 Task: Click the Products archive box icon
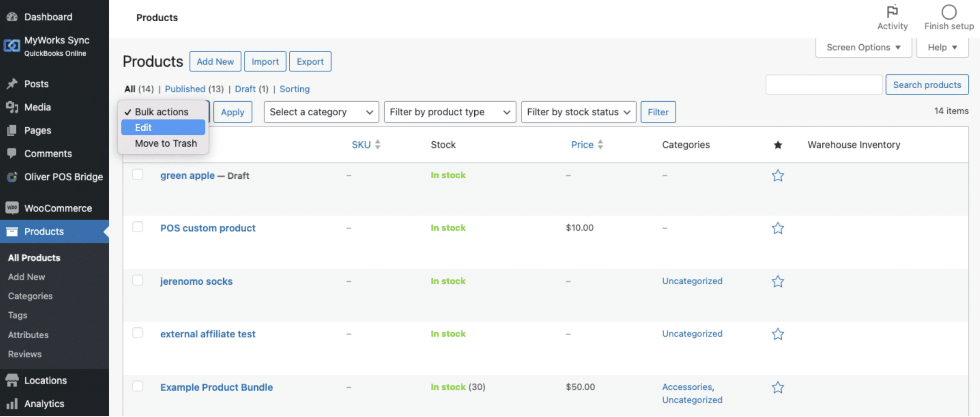point(12,231)
